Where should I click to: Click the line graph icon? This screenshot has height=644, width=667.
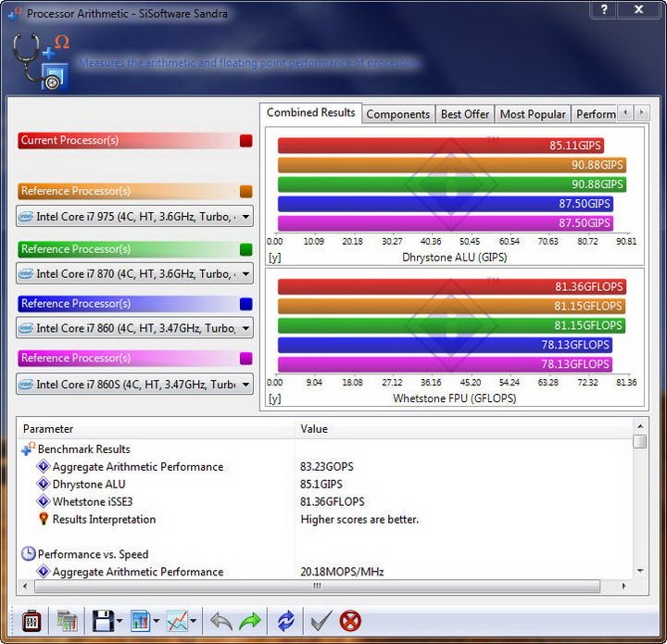point(177,622)
